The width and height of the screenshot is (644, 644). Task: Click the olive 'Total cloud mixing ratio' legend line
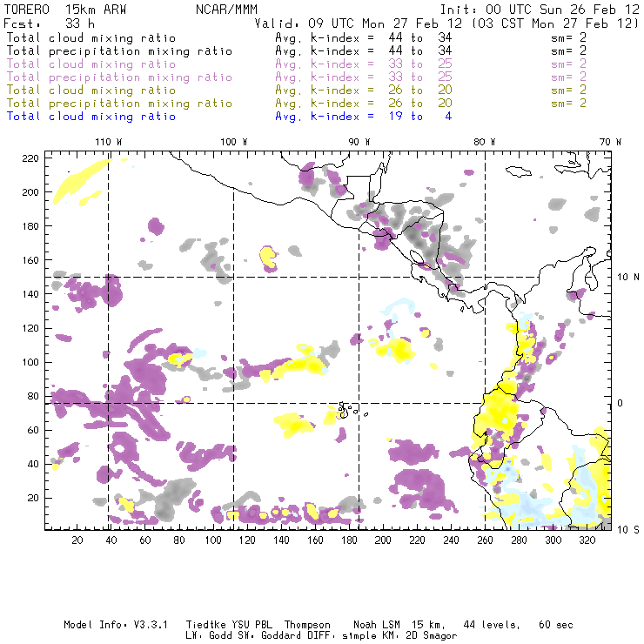(x=91, y=91)
